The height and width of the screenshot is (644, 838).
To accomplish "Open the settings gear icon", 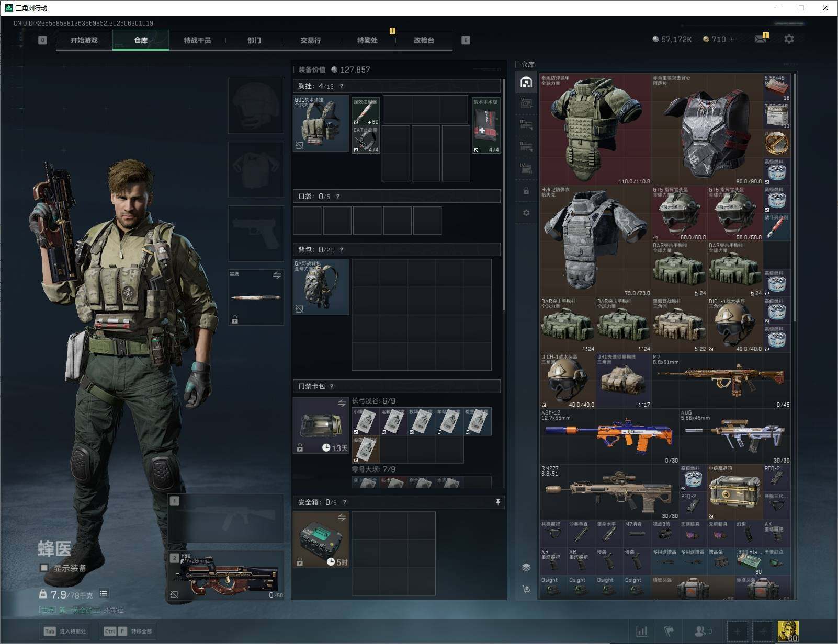I will [789, 39].
